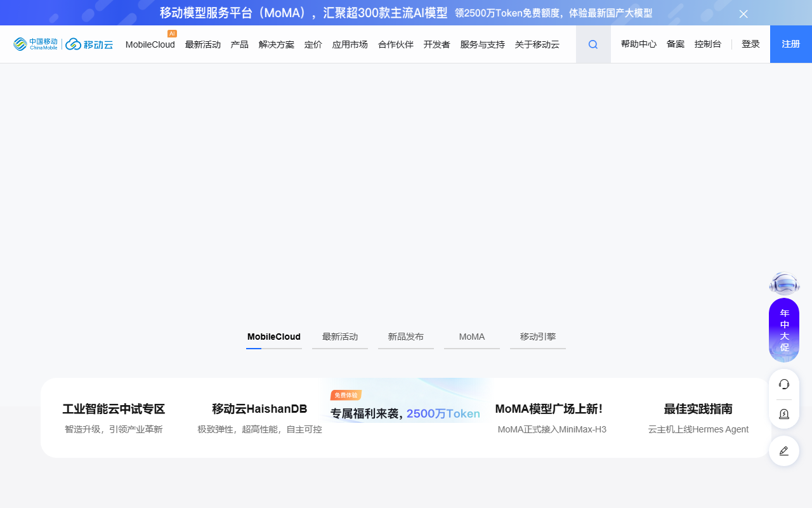Open the 专属福利来袭 2500万Token banner

click(x=406, y=401)
